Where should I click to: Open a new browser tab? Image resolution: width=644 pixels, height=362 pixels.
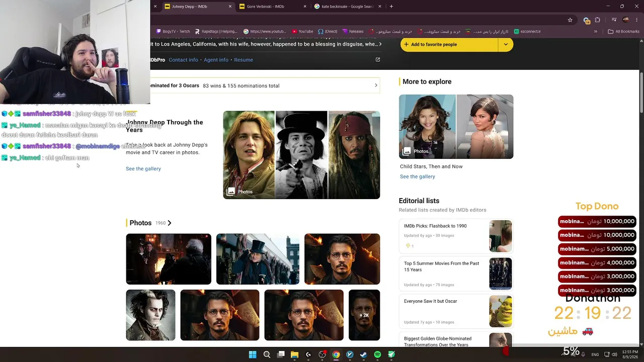point(391,7)
